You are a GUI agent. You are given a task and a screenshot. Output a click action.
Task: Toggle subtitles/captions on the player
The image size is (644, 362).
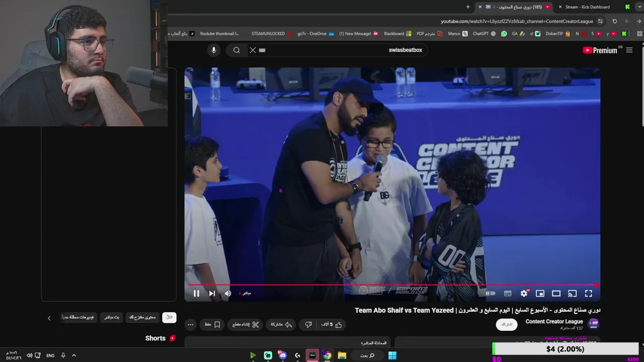(x=508, y=294)
